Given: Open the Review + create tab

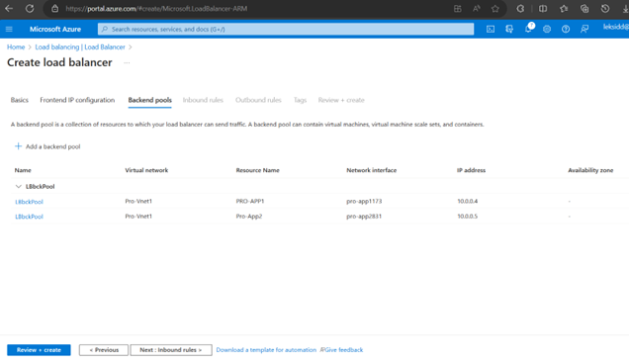Looking at the screenshot, I should point(341,100).
